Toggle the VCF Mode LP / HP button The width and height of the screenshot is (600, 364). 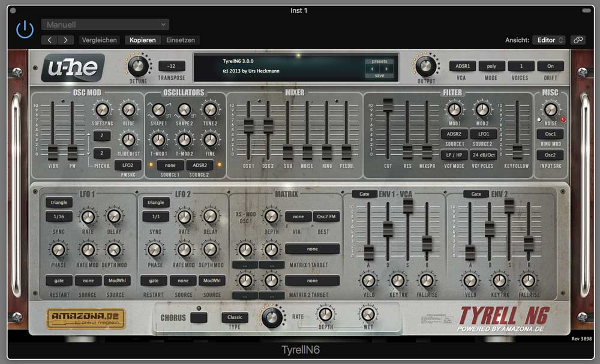point(454,155)
